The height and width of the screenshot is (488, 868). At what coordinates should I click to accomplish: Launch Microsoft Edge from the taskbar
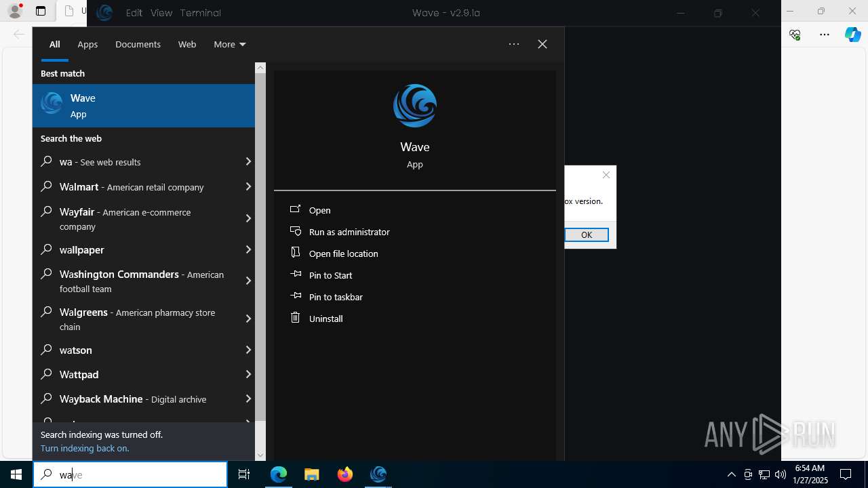point(279,474)
